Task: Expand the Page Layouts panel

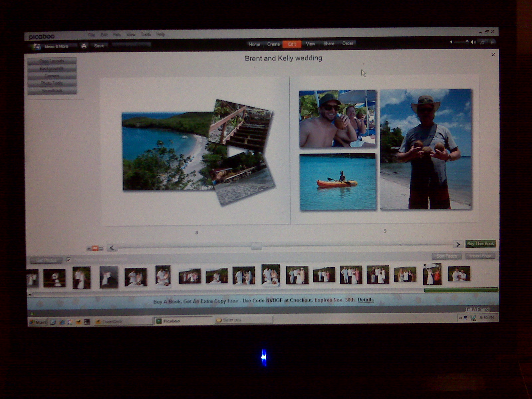Action: point(52,61)
